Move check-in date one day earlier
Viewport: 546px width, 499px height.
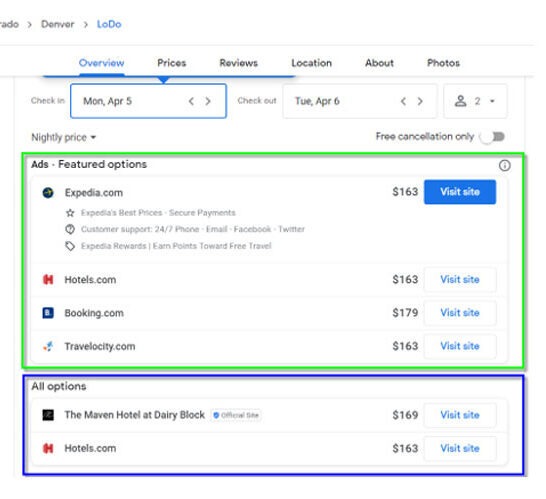pos(191,101)
